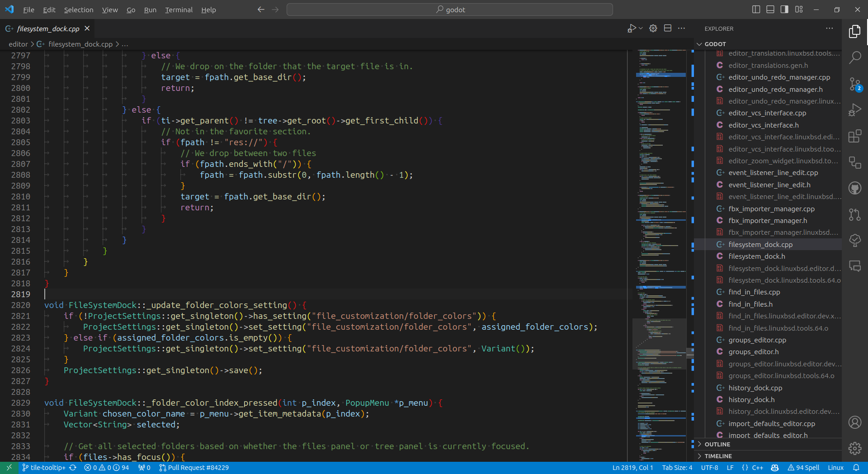Viewport: 868px width, 474px height.
Task: Select the filesystem_dock.cpp editor tab
Action: pyautogui.click(x=47, y=28)
